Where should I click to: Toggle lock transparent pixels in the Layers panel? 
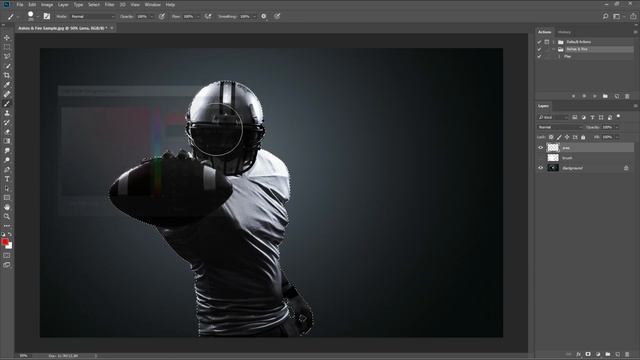click(x=551, y=137)
